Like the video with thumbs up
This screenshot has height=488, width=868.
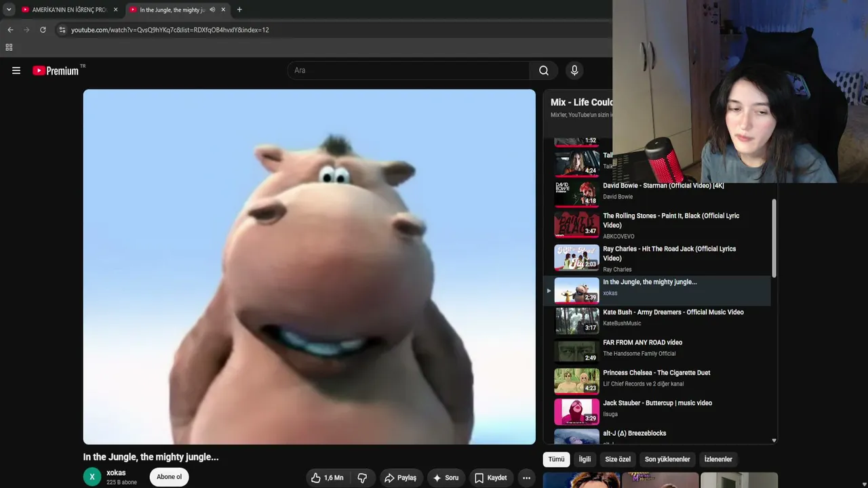pos(327,478)
